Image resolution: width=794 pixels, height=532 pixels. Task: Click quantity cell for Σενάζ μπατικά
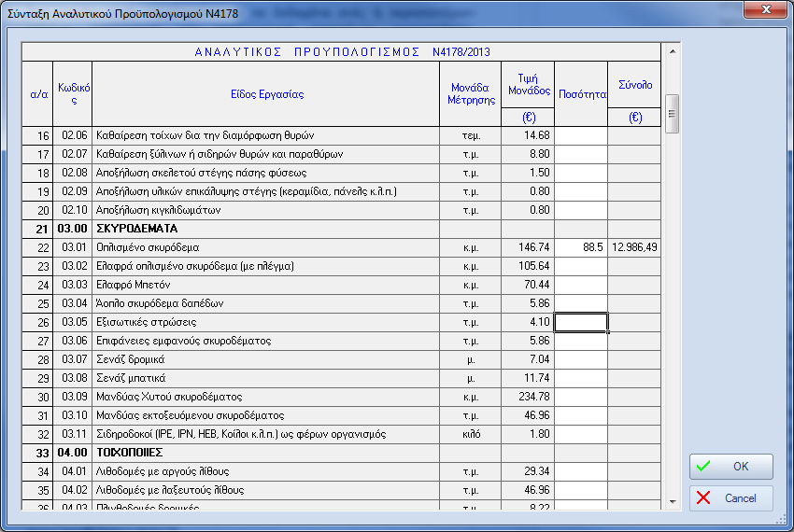pos(581,379)
